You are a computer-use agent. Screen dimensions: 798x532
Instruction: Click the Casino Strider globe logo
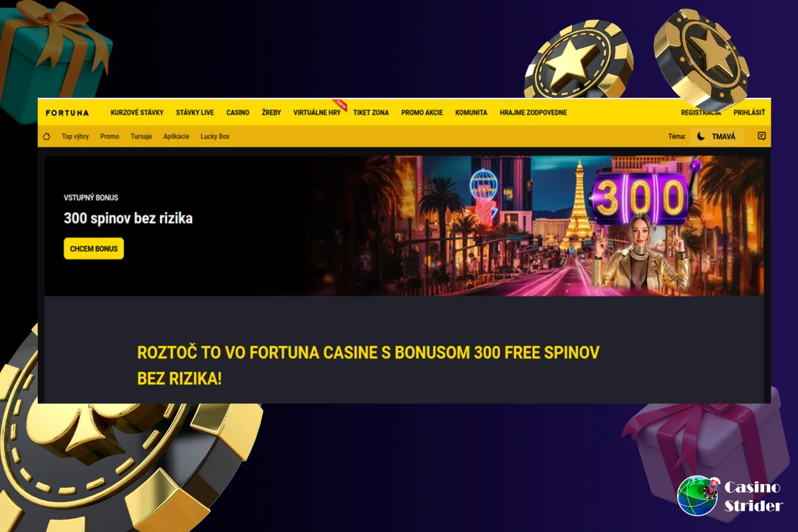[697, 496]
